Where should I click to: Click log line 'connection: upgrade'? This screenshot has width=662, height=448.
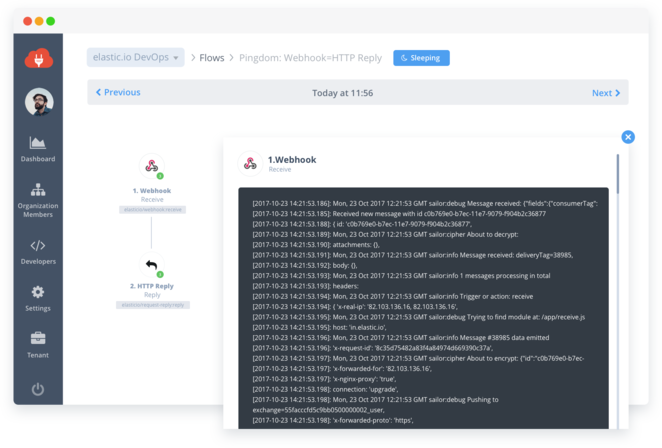click(325, 389)
